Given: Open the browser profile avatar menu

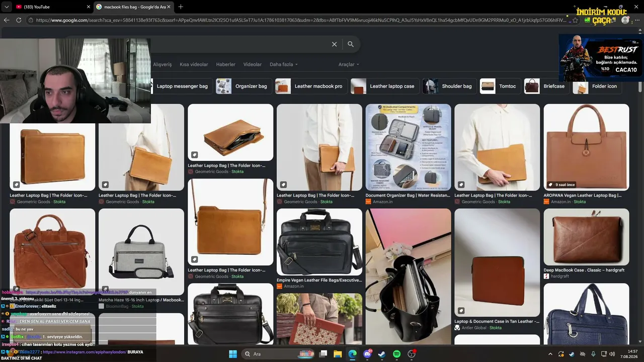Looking at the screenshot, I should click(x=625, y=20).
